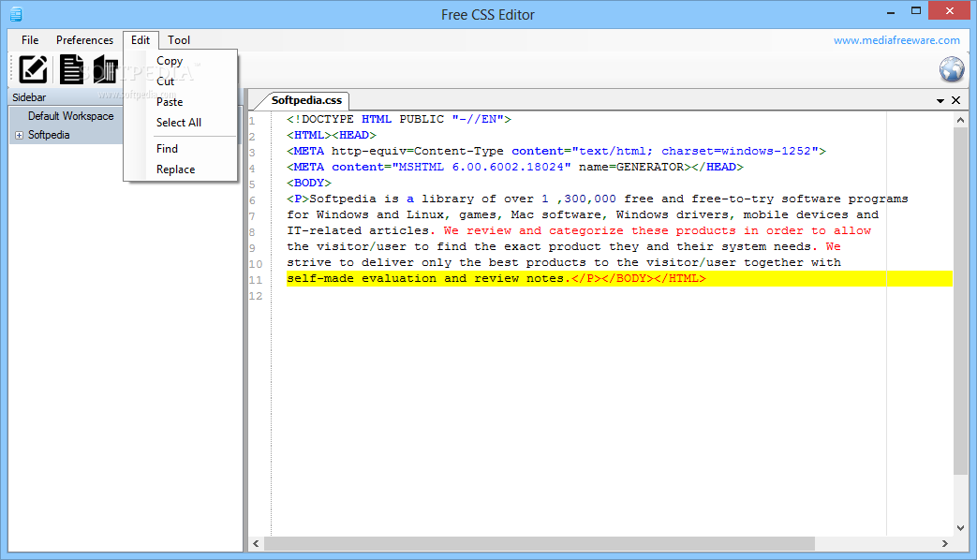Screen dimensions: 977x560
Task: Click line number 12 in the gutter
Action: click(x=256, y=296)
